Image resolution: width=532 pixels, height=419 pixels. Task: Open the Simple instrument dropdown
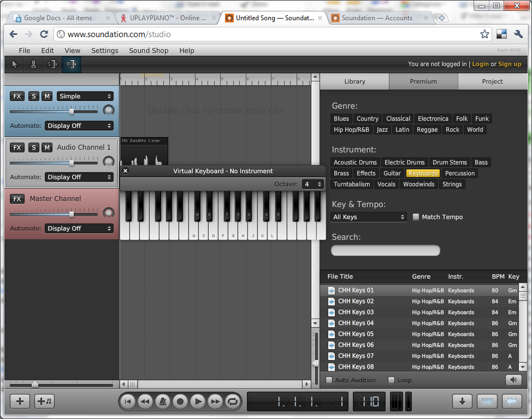(x=85, y=96)
